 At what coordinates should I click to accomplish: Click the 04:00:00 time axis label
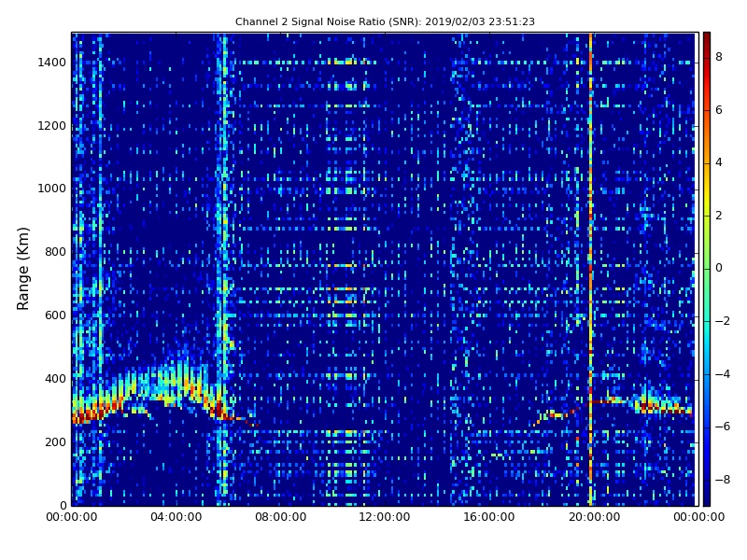176,517
